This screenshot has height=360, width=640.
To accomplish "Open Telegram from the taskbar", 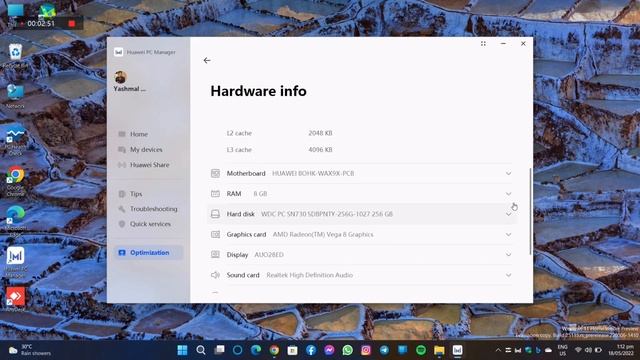I will tap(384, 350).
